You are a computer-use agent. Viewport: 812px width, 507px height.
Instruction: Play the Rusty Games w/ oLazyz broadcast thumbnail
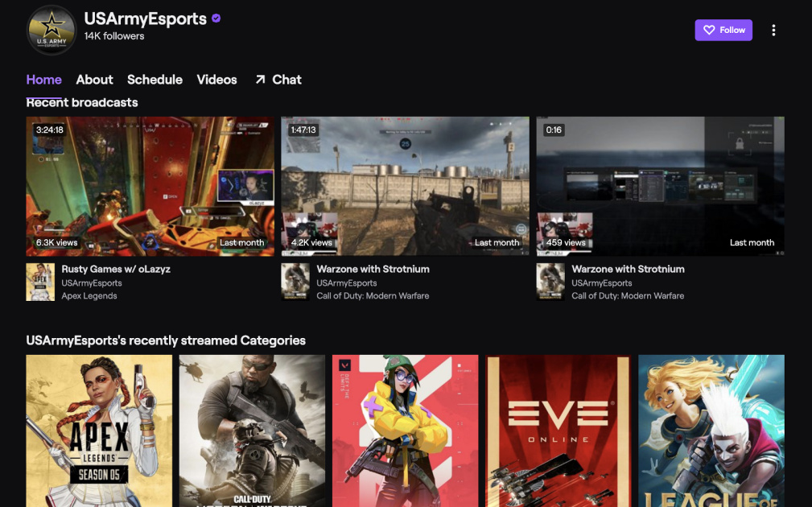point(150,186)
